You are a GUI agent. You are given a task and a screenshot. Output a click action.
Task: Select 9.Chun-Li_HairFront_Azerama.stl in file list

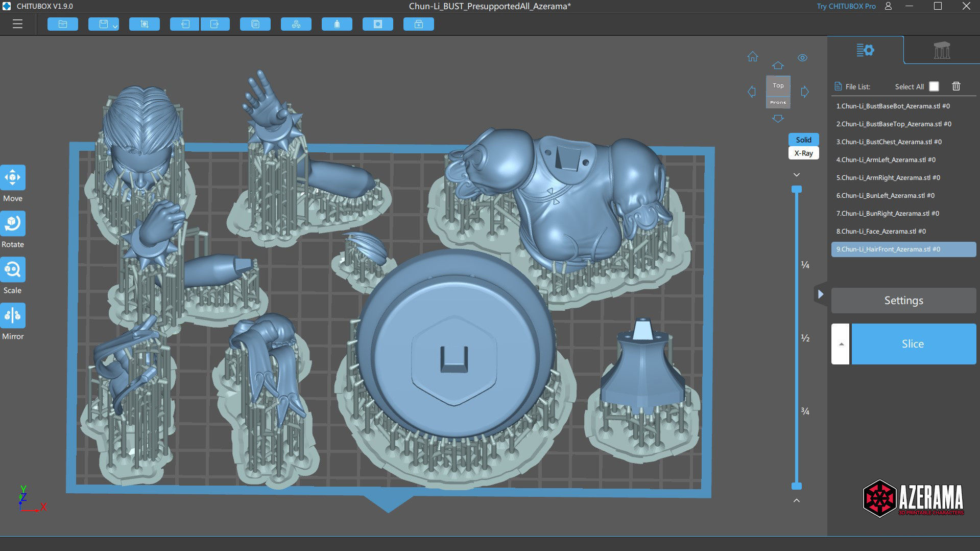(903, 249)
